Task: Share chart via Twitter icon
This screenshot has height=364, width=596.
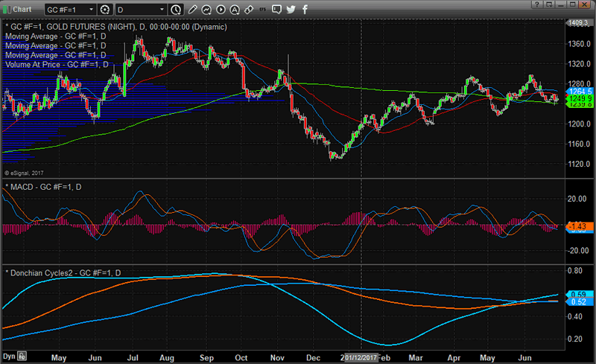Action: [x=291, y=10]
